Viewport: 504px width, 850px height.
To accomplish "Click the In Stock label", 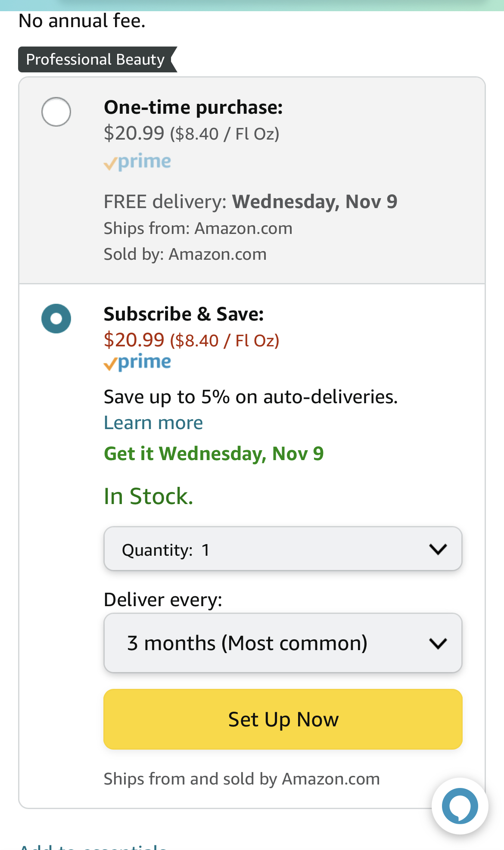I will tap(147, 495).
